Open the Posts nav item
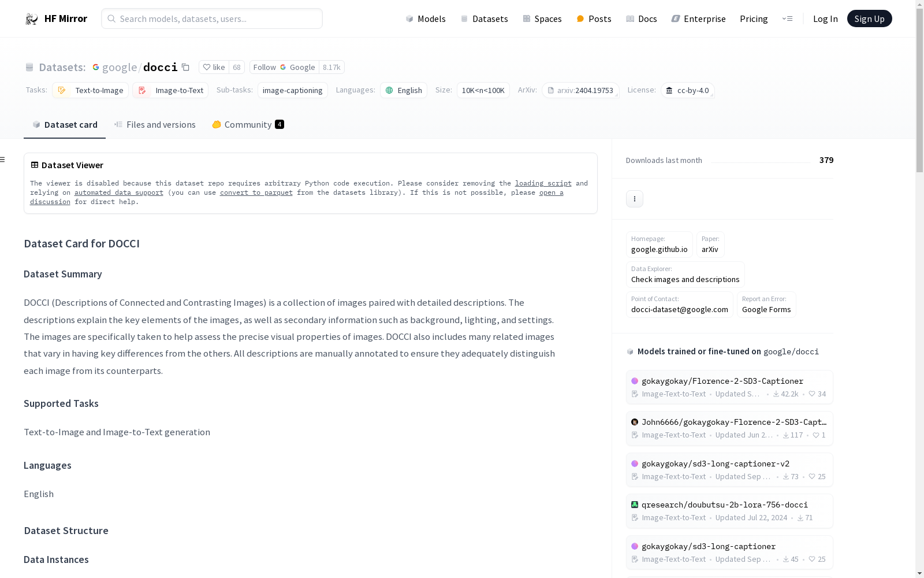The width and height of the screenshot is (924, 578). click(x=594, y=18)
